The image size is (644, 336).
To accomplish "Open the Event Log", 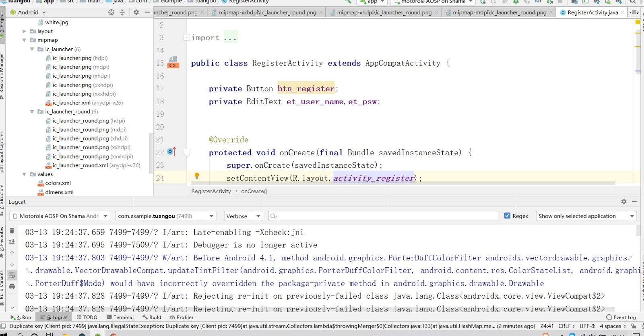I will click(621, 317).
